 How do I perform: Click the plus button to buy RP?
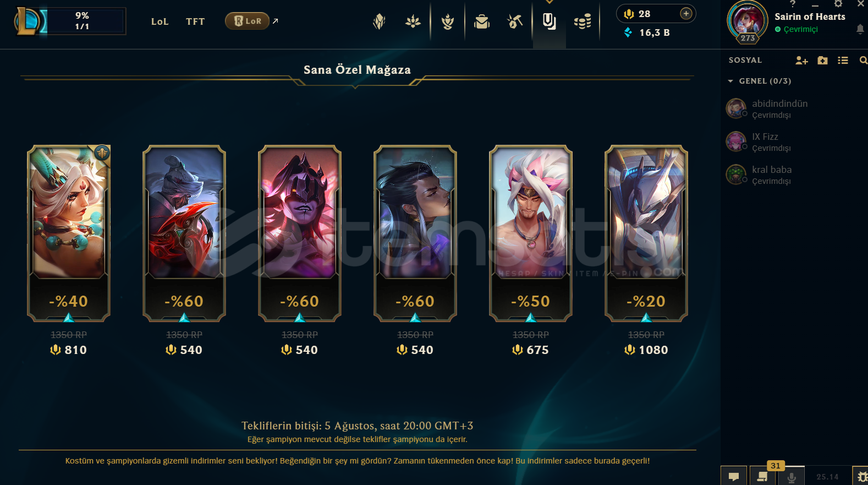[686, 14]
